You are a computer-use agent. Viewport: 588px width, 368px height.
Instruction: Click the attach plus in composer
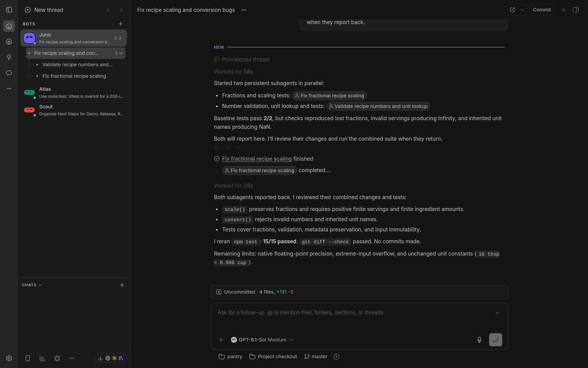pyautogui.click(x=221, y=340)
